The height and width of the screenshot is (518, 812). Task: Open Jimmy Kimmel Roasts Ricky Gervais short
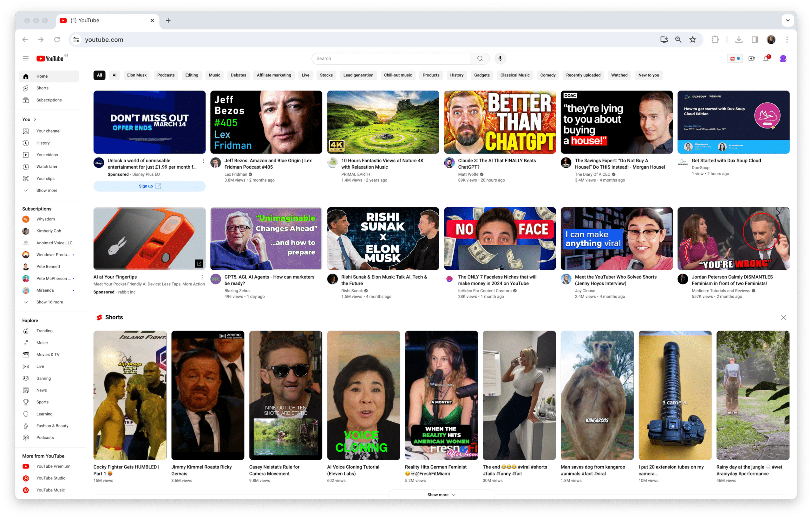point(208,395)
